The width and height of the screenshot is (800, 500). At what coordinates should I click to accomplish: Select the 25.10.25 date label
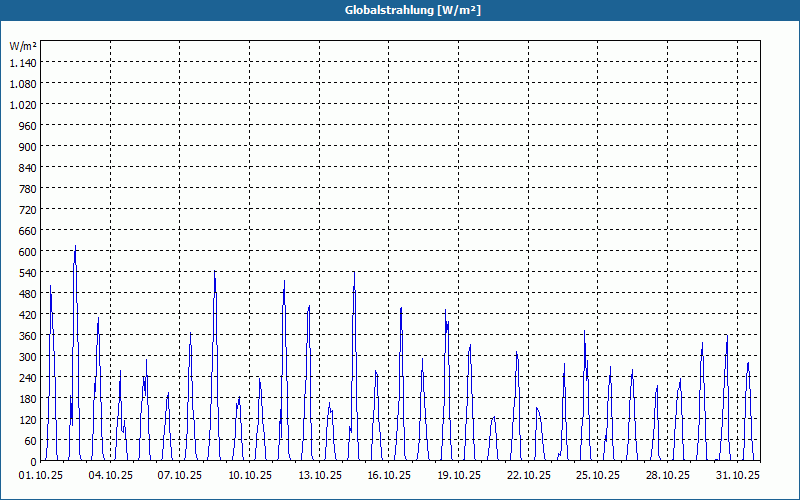pos(597,476)
